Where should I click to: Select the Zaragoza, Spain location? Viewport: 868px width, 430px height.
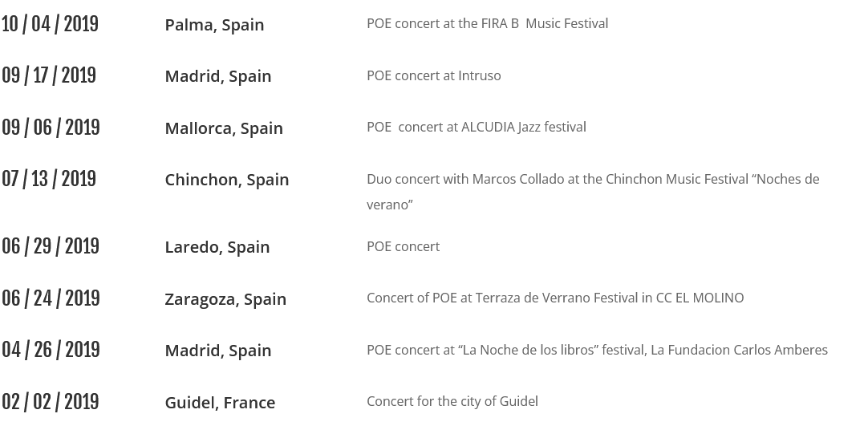[x=225, y=299]
